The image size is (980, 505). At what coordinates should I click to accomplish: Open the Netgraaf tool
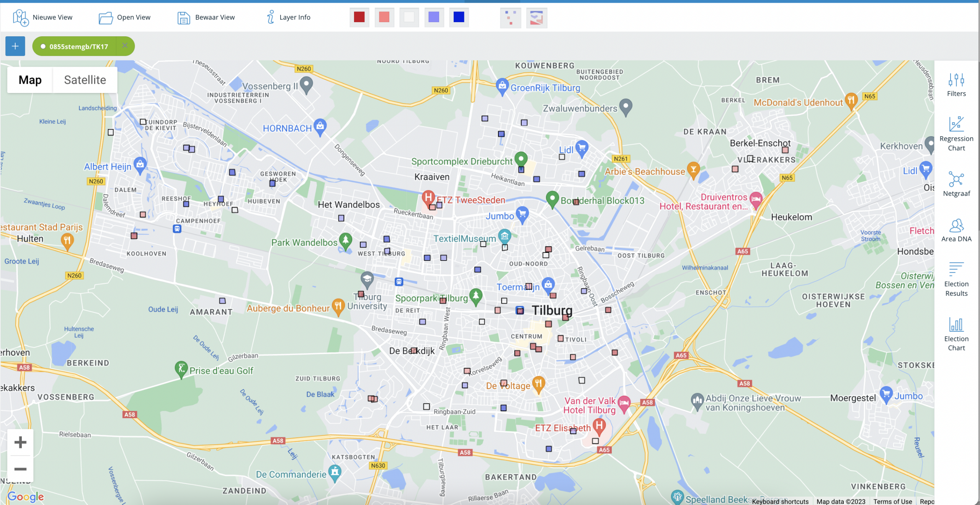click(x=956, y=184)
